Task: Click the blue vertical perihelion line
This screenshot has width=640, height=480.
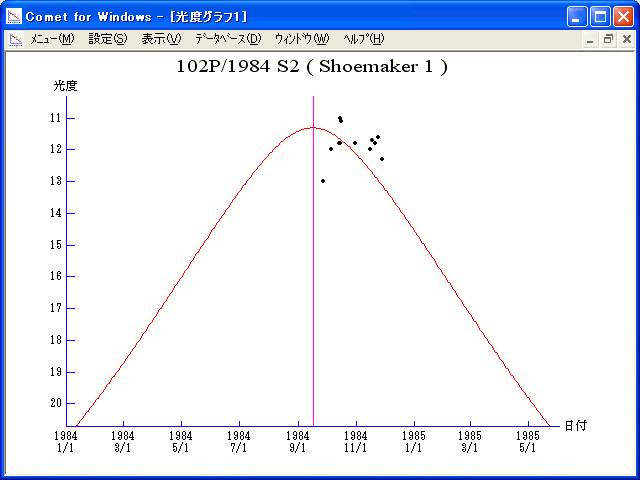Action: pyautogui.click(x=313, y=300)
